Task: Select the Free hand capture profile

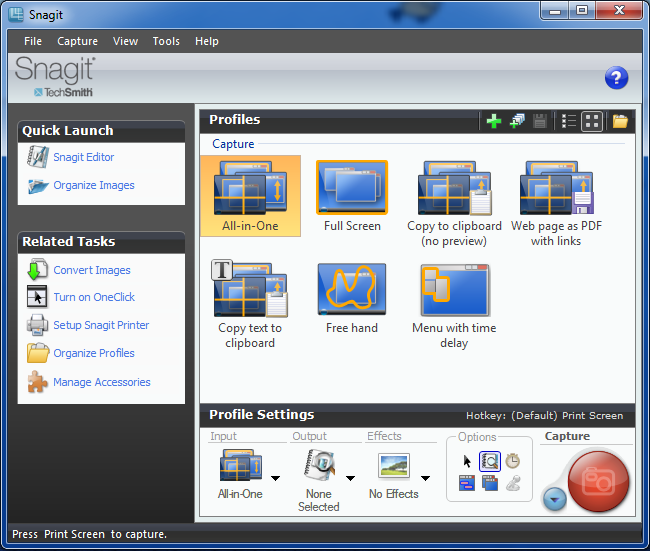Action: coord(352,299)
